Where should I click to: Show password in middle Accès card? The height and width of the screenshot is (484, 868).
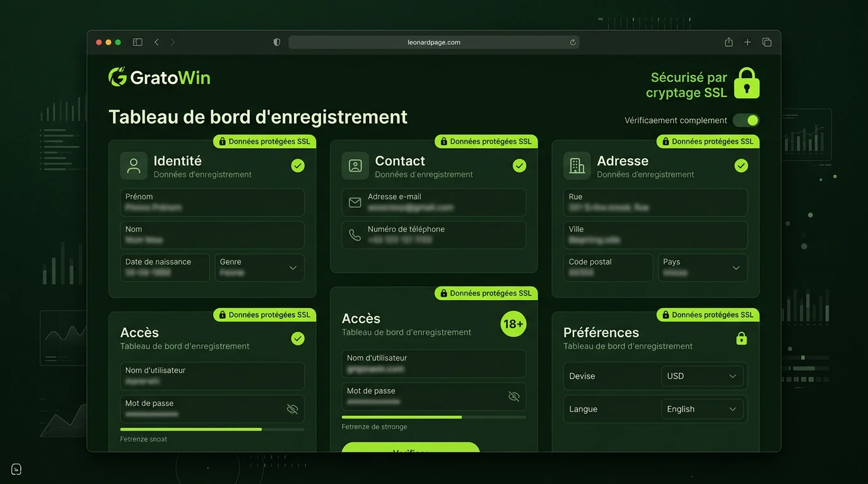point(514,396)
